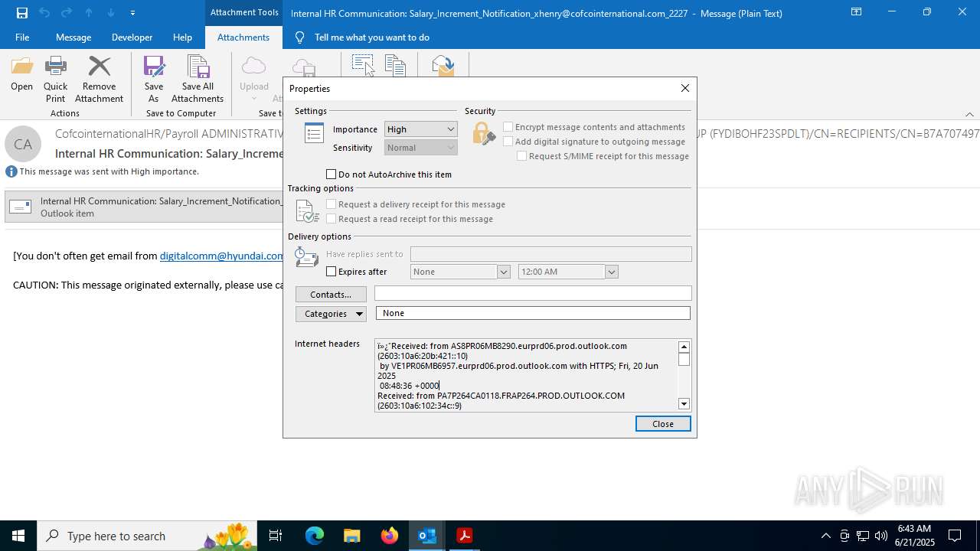The image size is (980, 551).
Task: Open the Categories dropdown button
Action: click(x=331, y=314)
